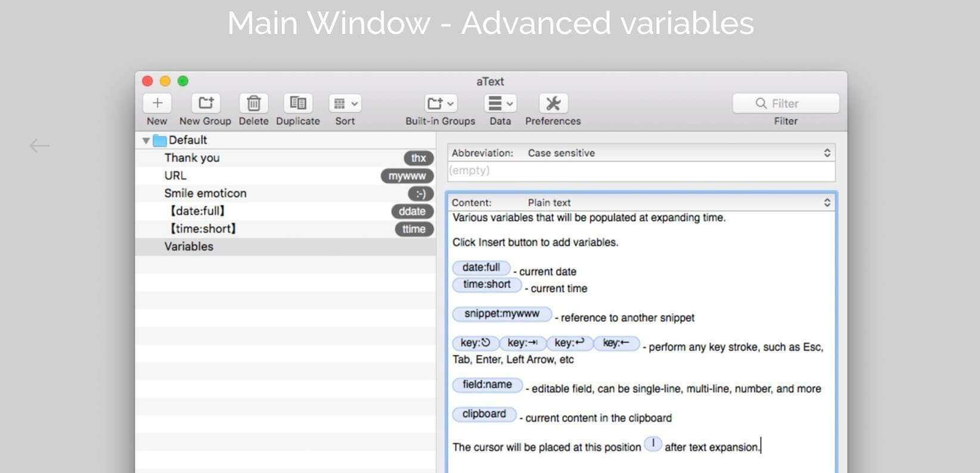Open the Abbreviation Case sensitive dropdown
The height and width of the screenshot is (473, 980).
coord(641,153)
